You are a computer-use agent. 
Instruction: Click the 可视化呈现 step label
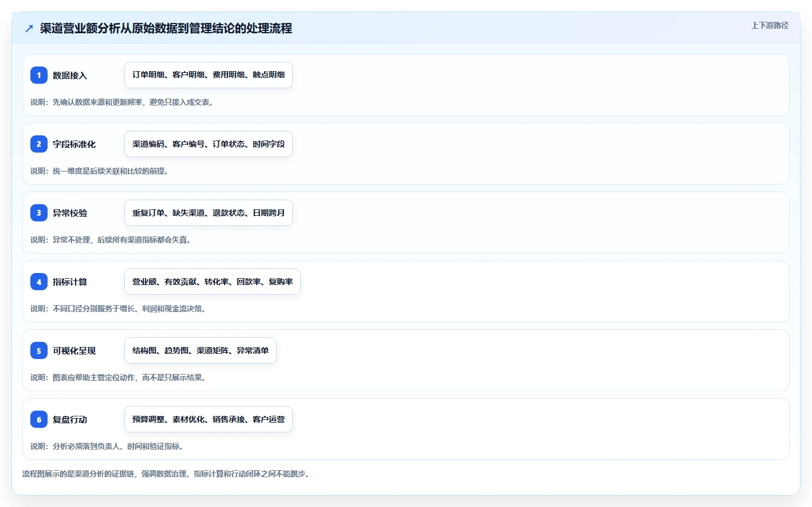(74, 350)
